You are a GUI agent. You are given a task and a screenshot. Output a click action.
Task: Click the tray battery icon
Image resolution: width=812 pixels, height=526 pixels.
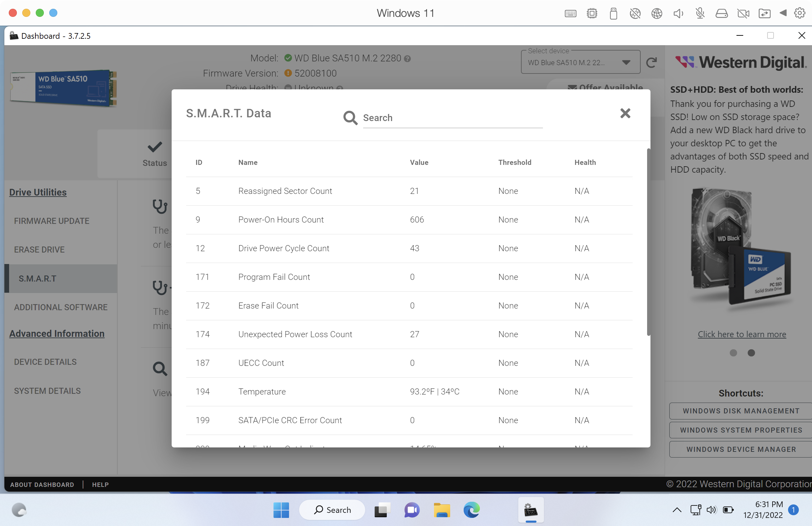pos(727,510)
